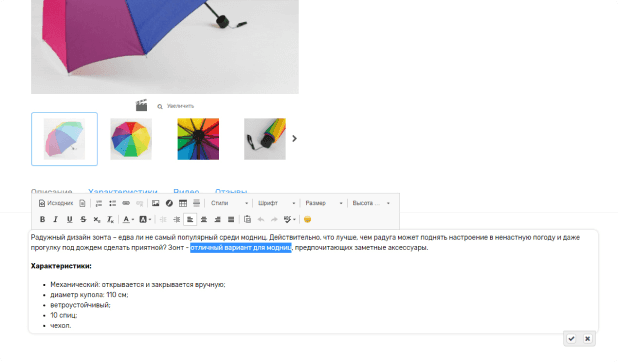Click the paste clipboard icon
618x362 pixels.
tap(247, 219)
